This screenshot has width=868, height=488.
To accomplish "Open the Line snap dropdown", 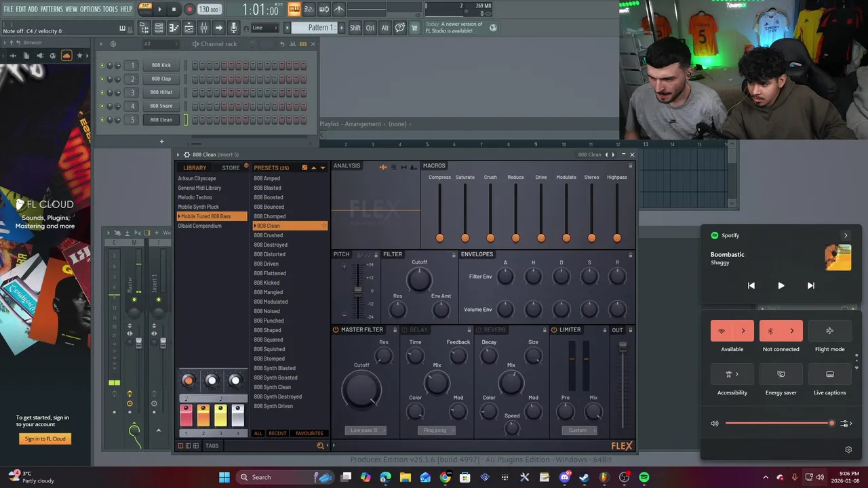I will [x=264, y=28].
